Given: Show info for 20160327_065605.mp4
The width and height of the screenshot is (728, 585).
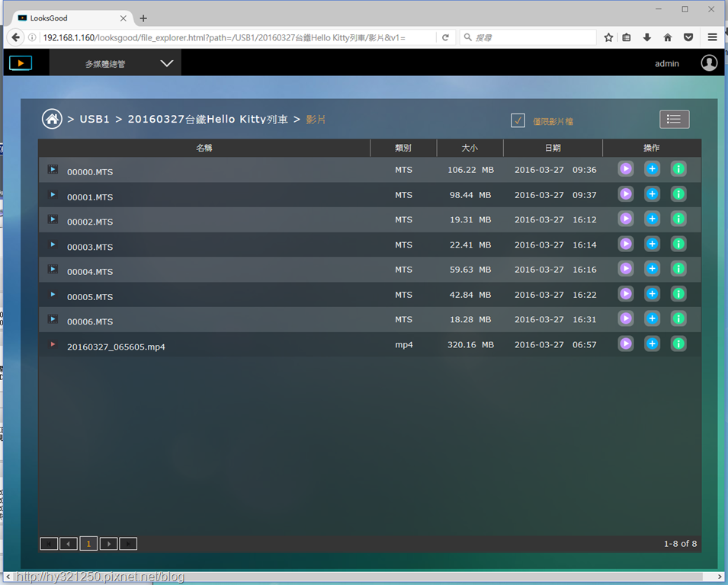Looking at the screenshot, I should [678, 344].
